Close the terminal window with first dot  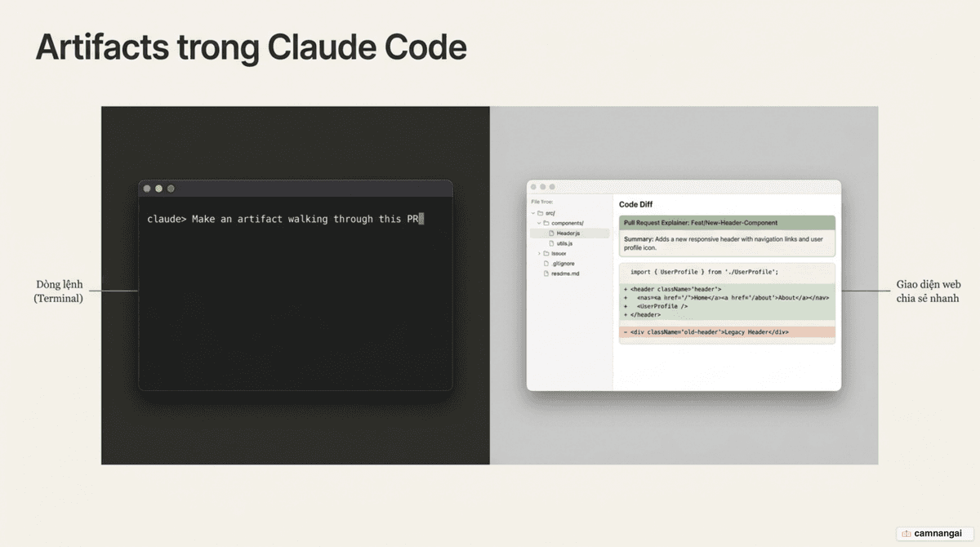[x=147, y=189]
